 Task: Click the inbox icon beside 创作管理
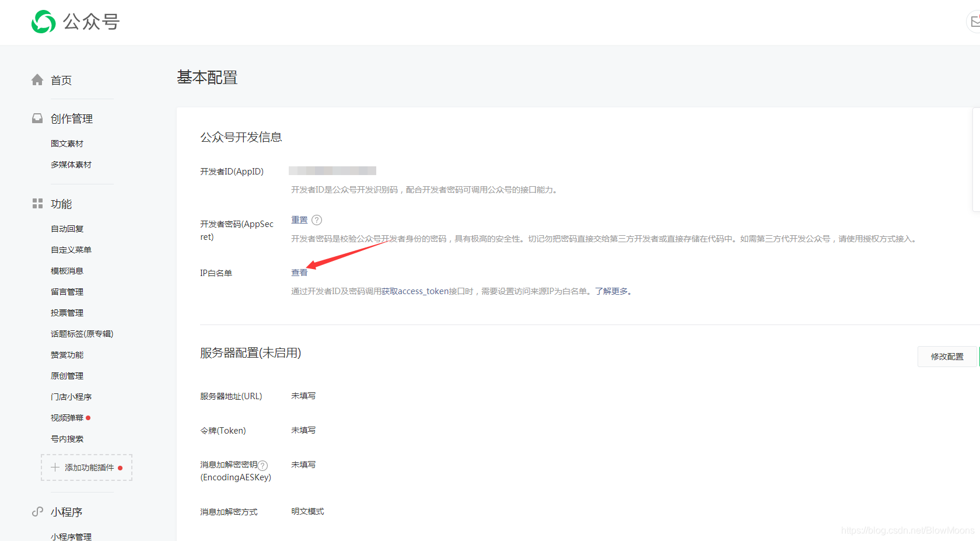[x=37, y=118]
